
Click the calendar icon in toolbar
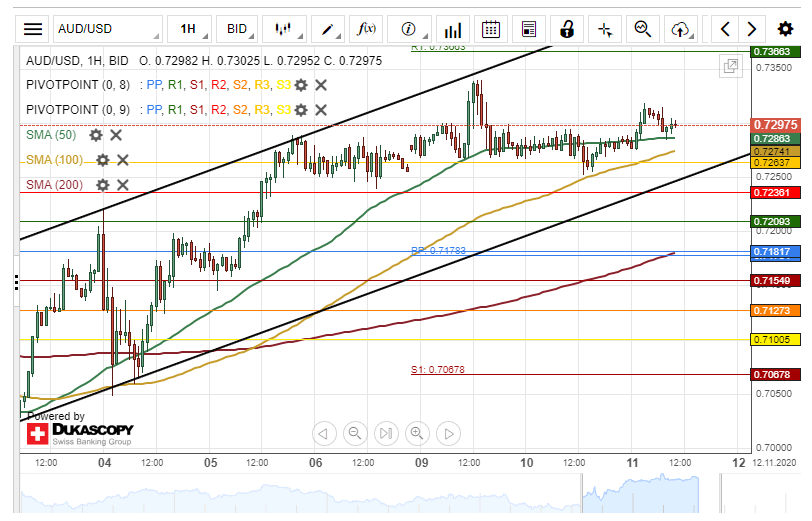pyautogui.click(x=490, y=29)
